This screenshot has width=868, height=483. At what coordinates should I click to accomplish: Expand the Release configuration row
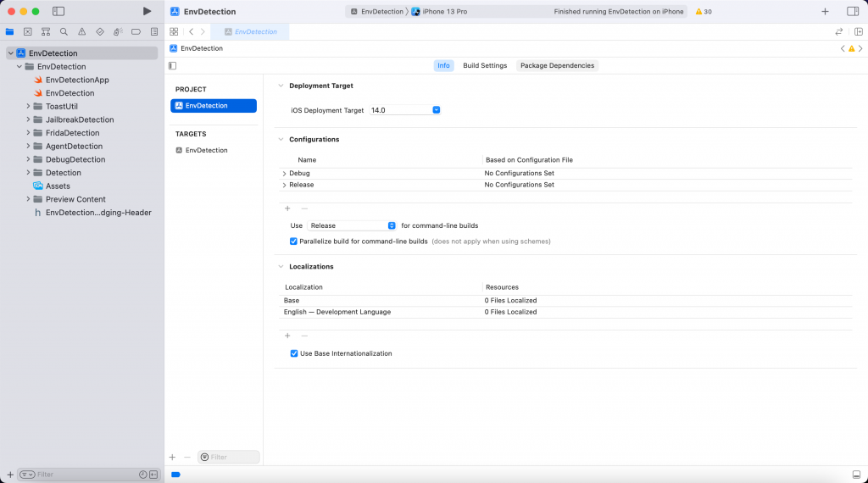point(285,186)
